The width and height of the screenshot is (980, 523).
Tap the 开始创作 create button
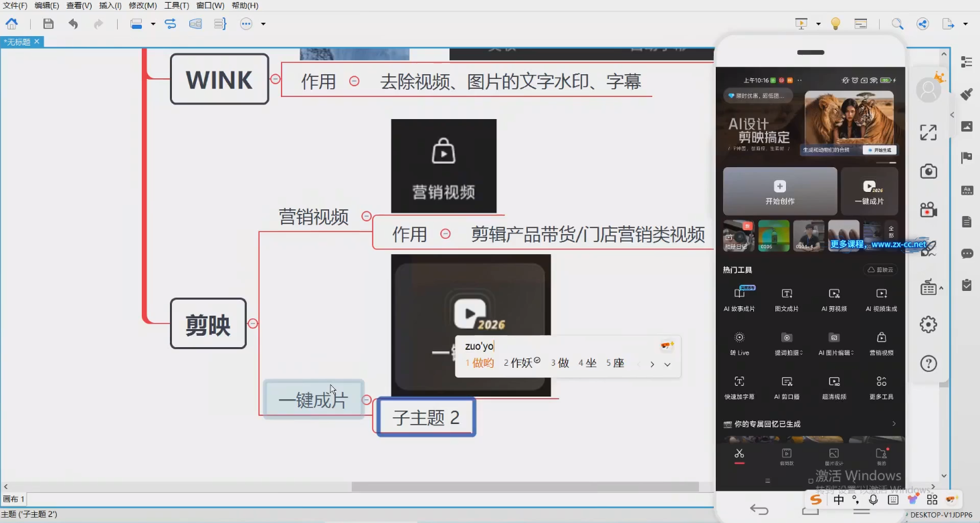click(x=779, y=191)
